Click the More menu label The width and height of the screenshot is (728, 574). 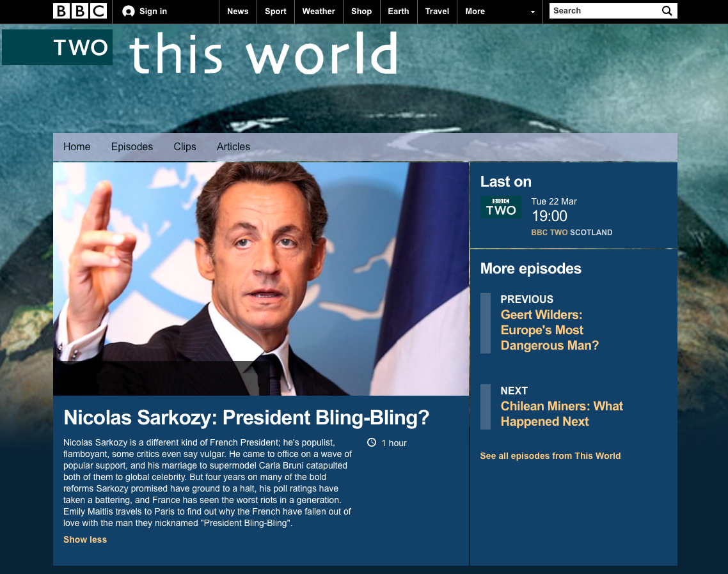(475, 11)
